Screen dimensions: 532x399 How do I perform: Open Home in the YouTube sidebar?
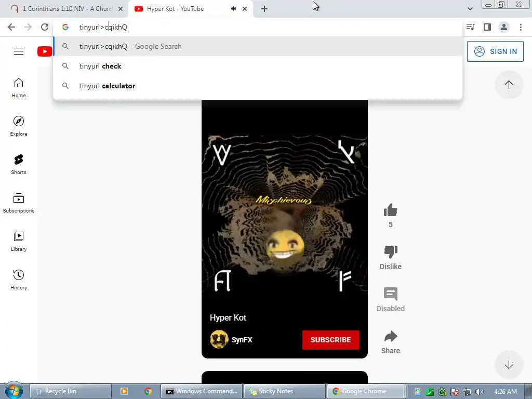19,88
